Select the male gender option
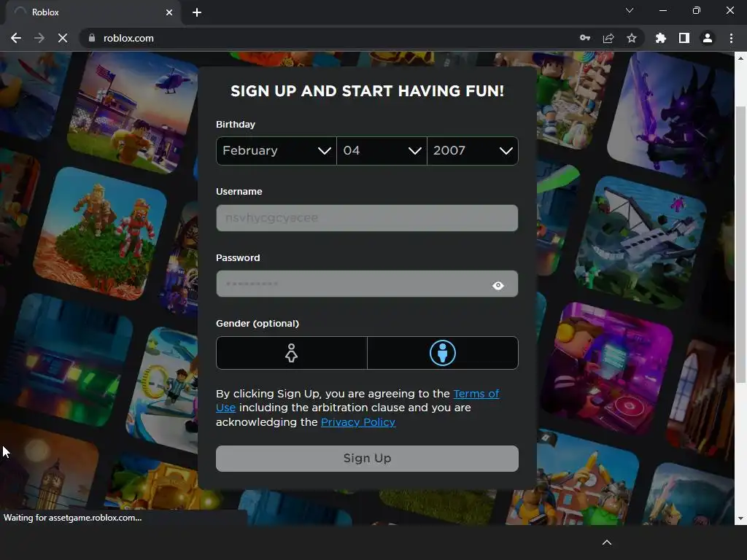Viewport: 747px width, 560px height. click(x=443, y=353)
